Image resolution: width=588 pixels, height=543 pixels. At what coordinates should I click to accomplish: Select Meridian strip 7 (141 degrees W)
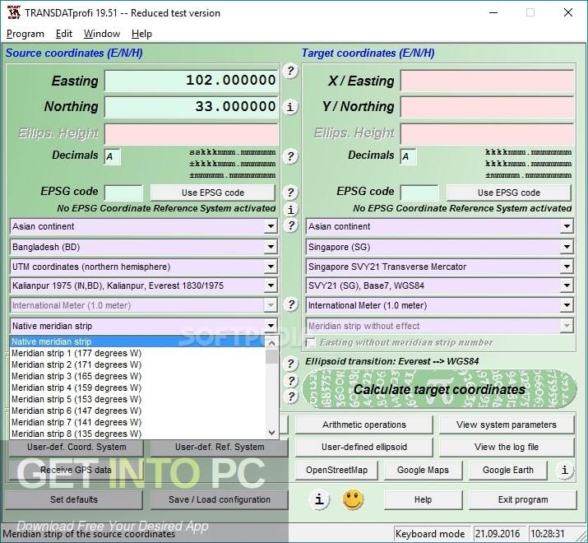[138, 422]
